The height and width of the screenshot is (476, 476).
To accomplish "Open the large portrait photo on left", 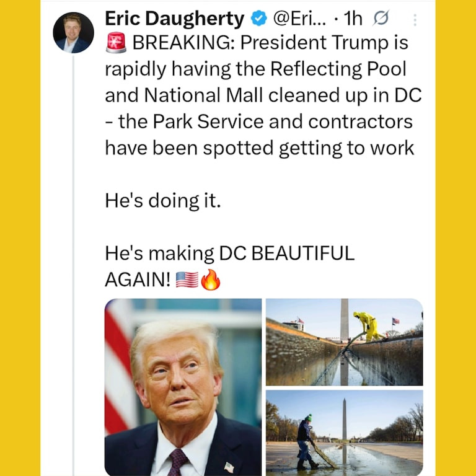I will click(183, 387).
